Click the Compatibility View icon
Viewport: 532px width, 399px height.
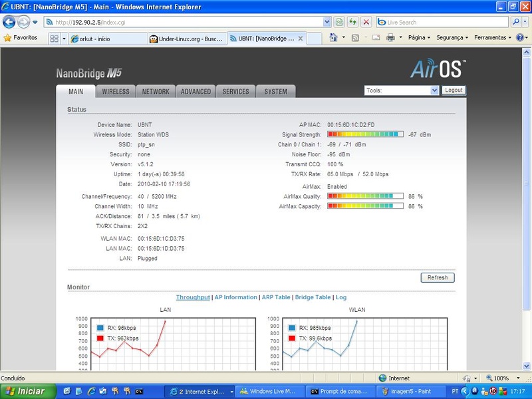click(339, 23)
